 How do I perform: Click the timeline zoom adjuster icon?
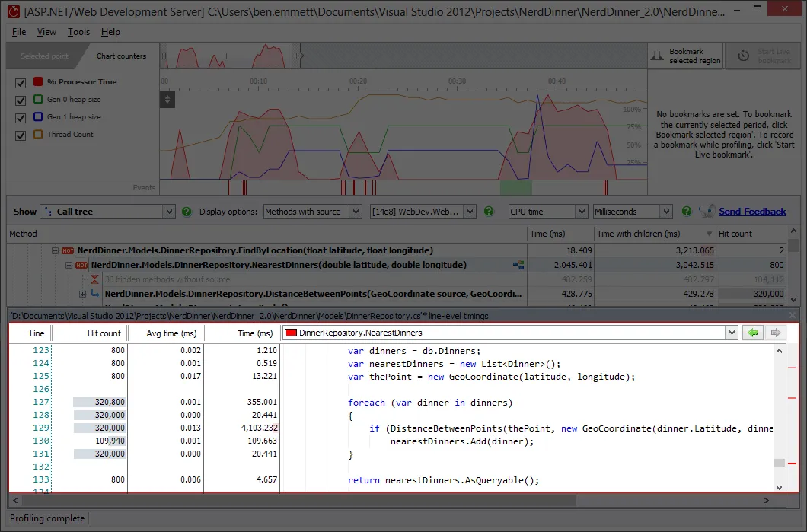point(167,99)
